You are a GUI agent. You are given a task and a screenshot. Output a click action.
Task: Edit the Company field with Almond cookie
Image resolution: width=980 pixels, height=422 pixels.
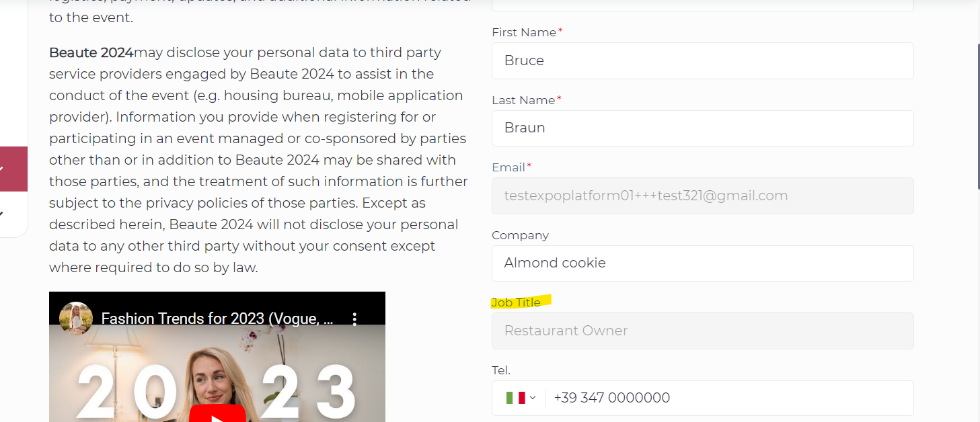click(x=702, y=263)
